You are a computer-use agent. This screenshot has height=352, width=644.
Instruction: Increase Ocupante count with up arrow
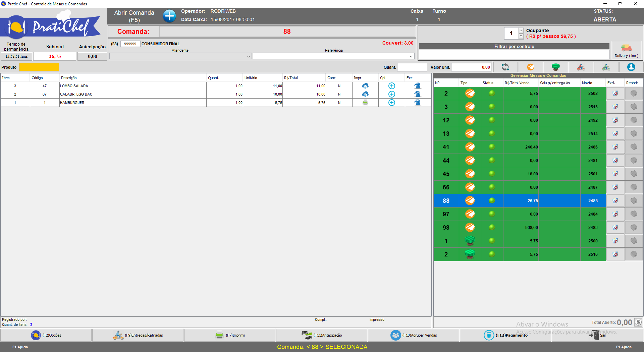click(521, 31)
